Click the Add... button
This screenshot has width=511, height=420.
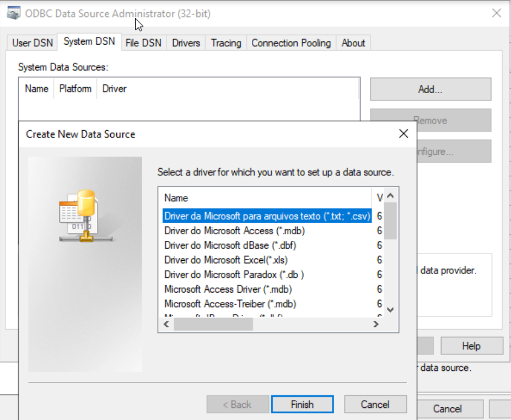coord(431,89)
